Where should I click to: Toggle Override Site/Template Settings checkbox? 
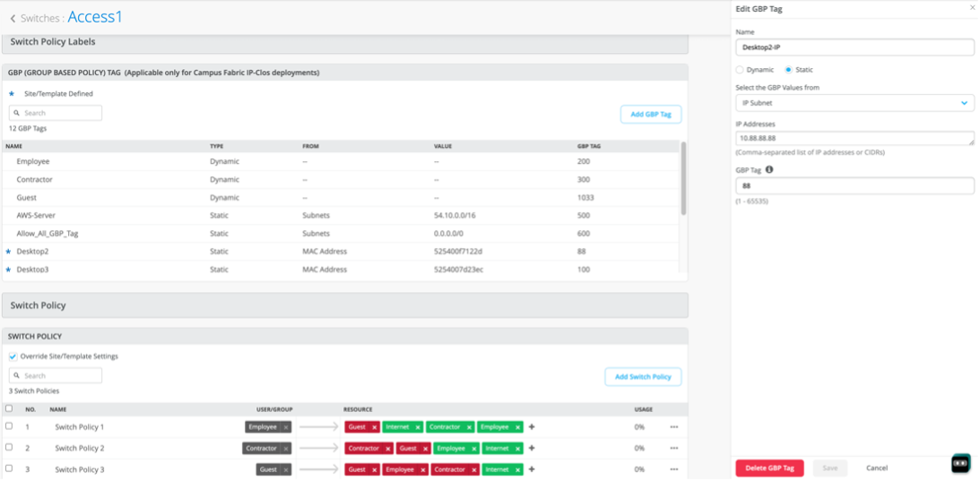[13, 356]
